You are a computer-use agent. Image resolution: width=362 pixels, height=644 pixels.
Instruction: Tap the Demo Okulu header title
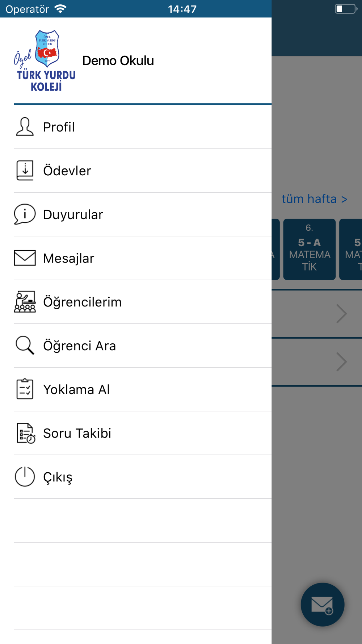[118, 61]
